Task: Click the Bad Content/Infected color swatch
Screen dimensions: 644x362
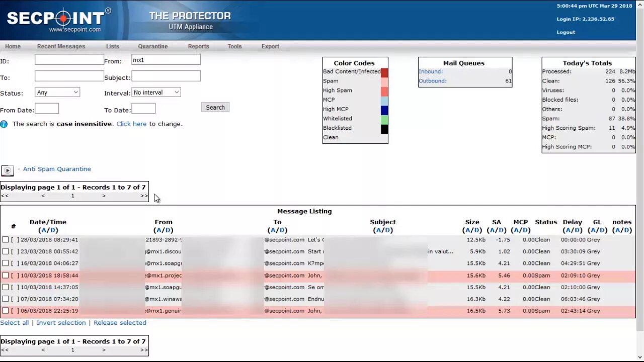Action: click(384, 72)
